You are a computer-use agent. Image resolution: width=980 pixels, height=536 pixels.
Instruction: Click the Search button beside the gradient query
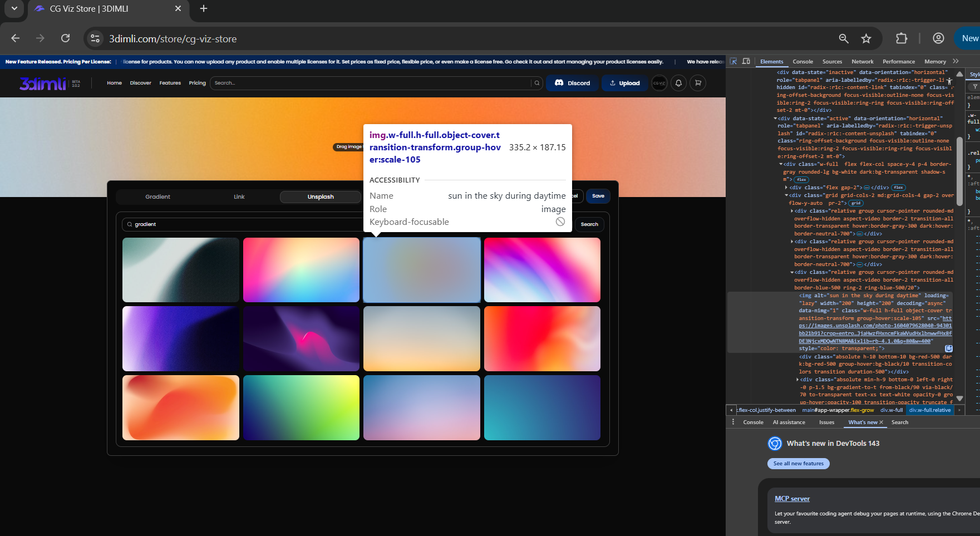pyautogui.click(x=589, y=224)
